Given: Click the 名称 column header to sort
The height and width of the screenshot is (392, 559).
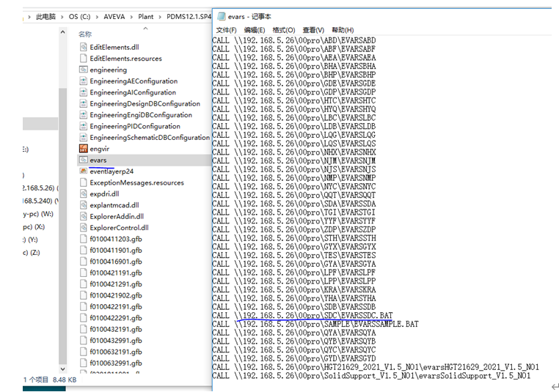Looking at the screenshot, I should pyautogui.click(x=85, y=34).
